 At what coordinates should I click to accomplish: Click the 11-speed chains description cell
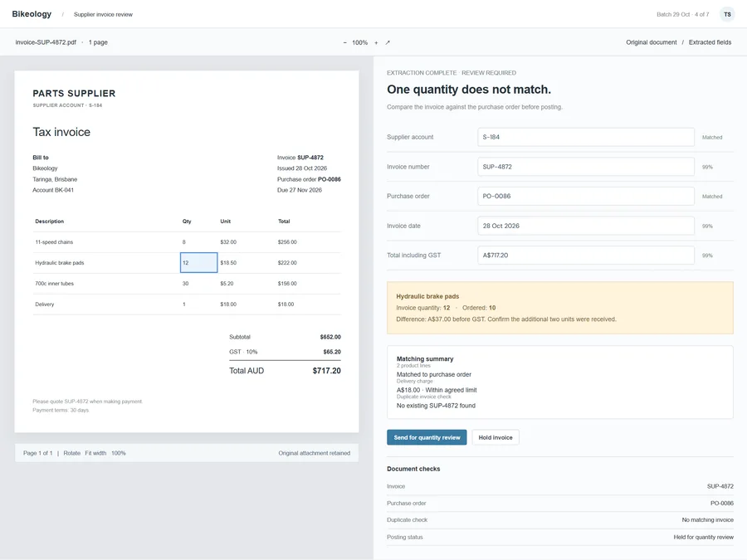pyautogui.click(x=54, y=242)
